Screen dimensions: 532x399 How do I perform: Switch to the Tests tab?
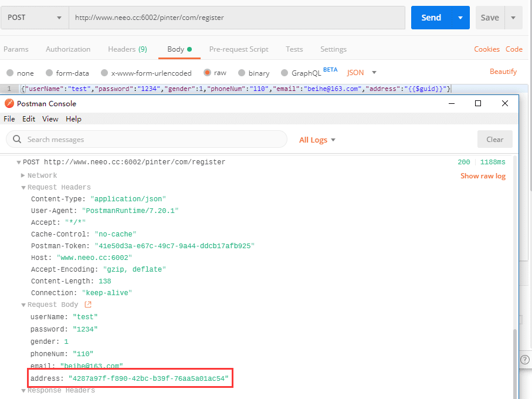tap(294, 49)
